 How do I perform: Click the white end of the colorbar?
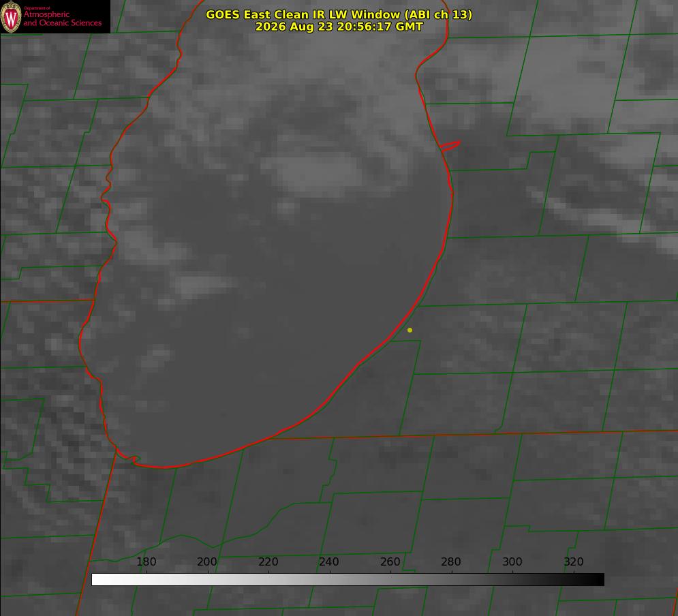[99, 580]
